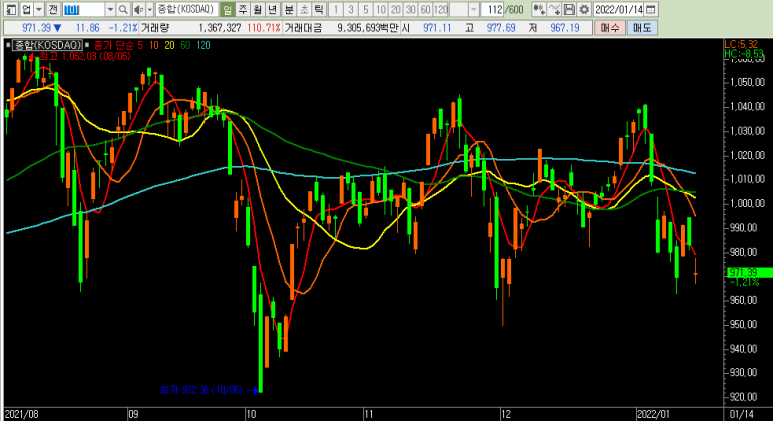Click the 거래량 volume value 1,367,327
The width and height of the screenshot is (773, 421).
point(220,28)
